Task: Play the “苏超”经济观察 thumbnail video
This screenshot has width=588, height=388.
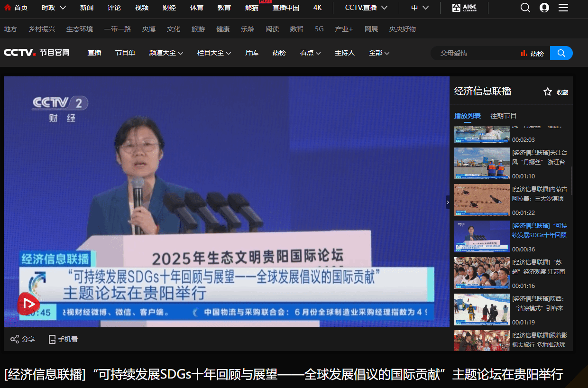Action: [482, 273]
